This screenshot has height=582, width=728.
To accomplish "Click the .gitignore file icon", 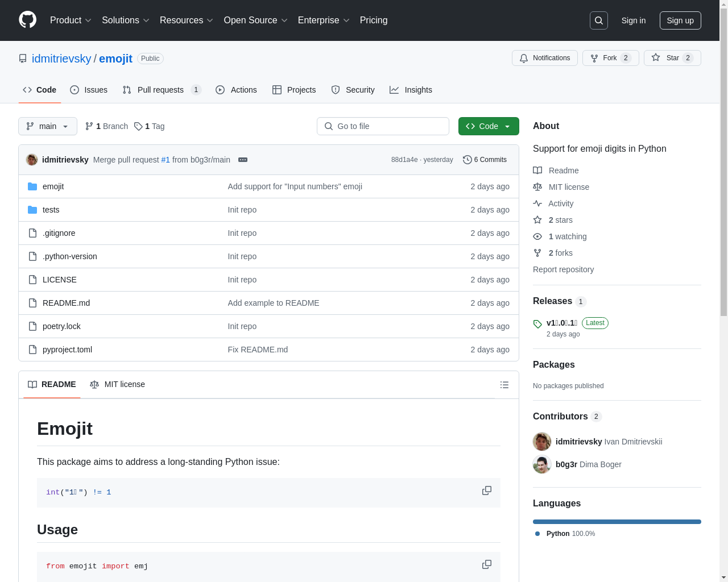I will pos(32,233).
